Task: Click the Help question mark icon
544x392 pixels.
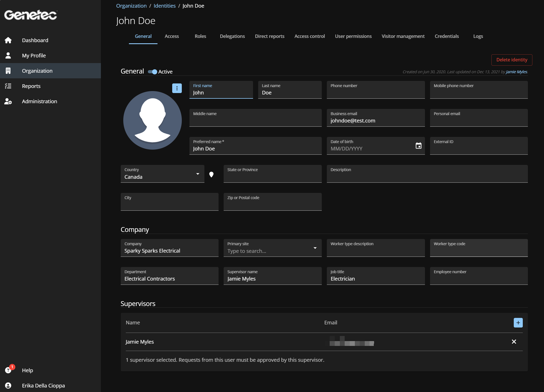Action: coord(8,370)
